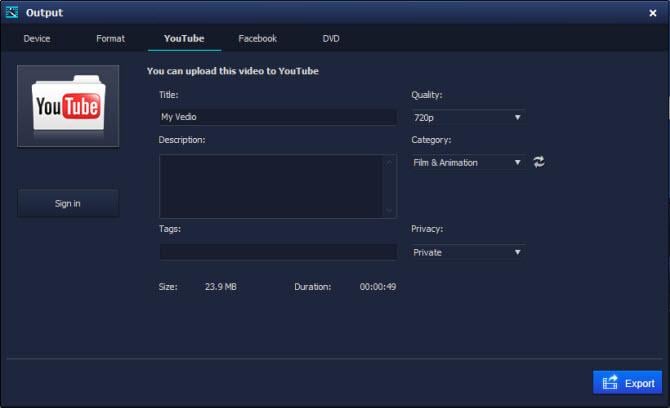The width and height of the screenshot is (670, 408).
Task: Click the Title field containing My Vedio
Action: [278, 117]
